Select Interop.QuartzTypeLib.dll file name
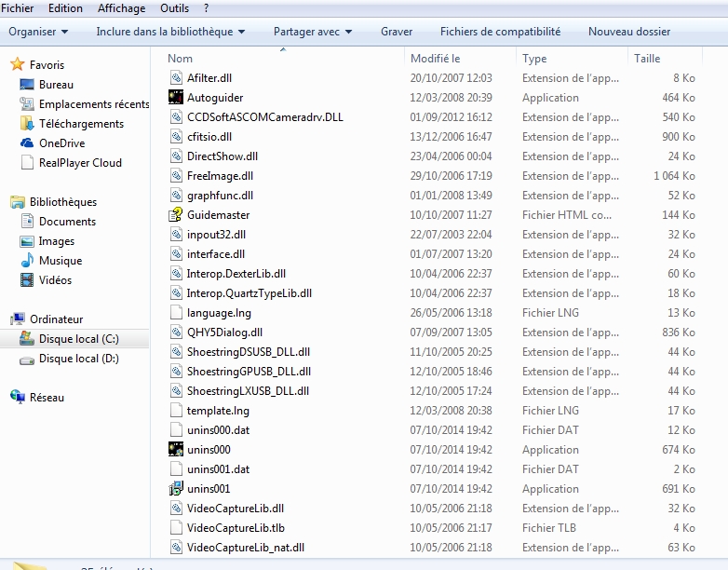Screen dimensions: 728x570 coord(249,293)
